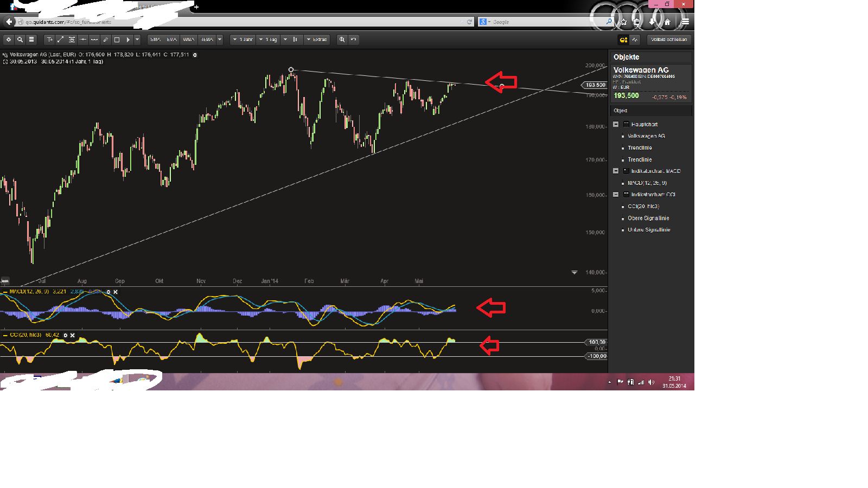Open the search magnifier in chart toolbar

pyautogui.click(x=20, y=40)
